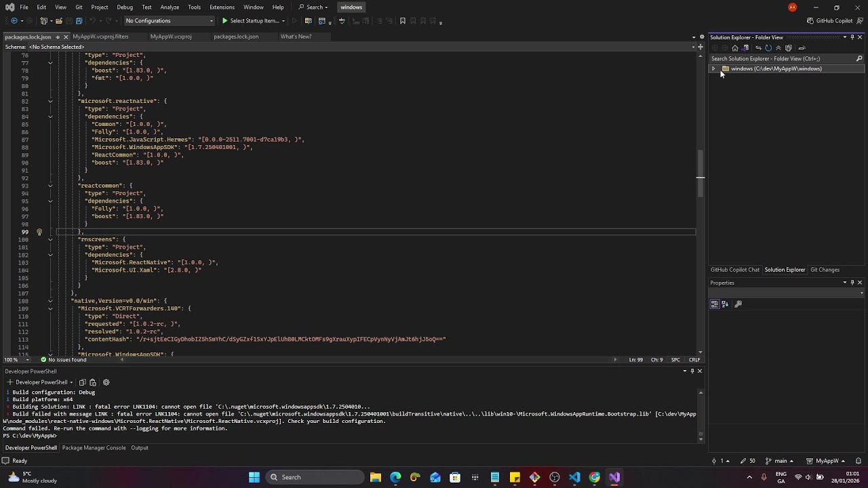Collapse All in Solution Explorer toolbar
Screen dimensions: 868x488
[x=778, y=48]
